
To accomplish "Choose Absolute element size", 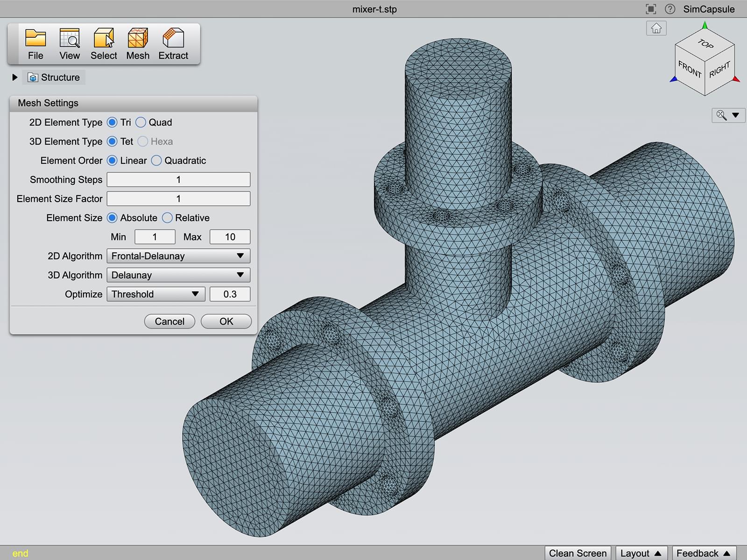I will 112,218.
